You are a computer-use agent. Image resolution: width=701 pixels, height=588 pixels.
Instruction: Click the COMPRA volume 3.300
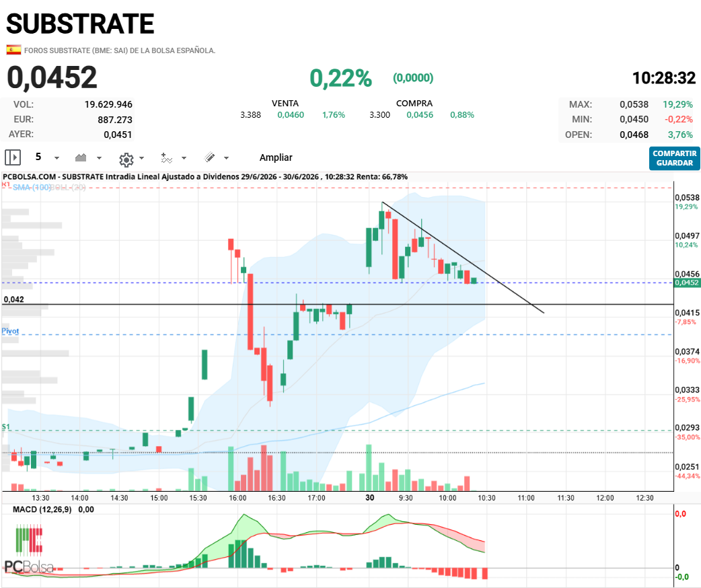point(379,115)
